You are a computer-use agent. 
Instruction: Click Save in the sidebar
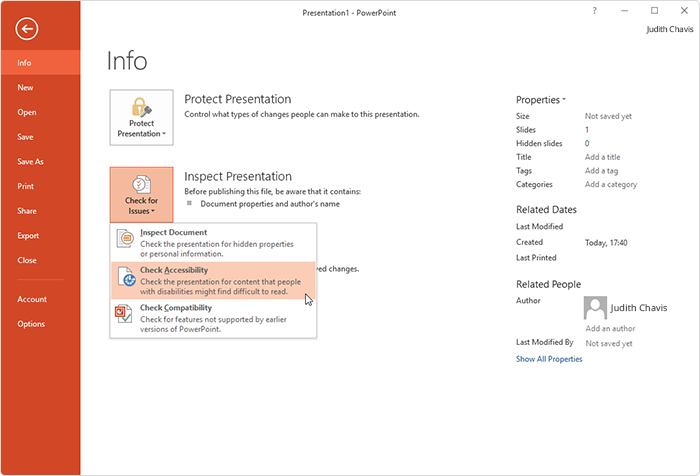(x=41, y=137)
